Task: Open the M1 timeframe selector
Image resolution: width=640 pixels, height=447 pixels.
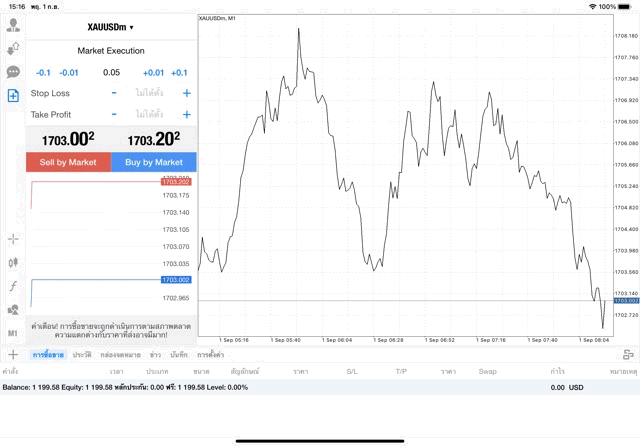Action: 13,332
